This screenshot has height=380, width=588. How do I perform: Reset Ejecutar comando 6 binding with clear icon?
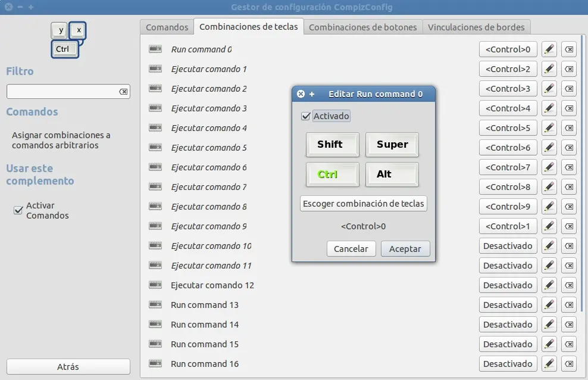tap(569, 167)
